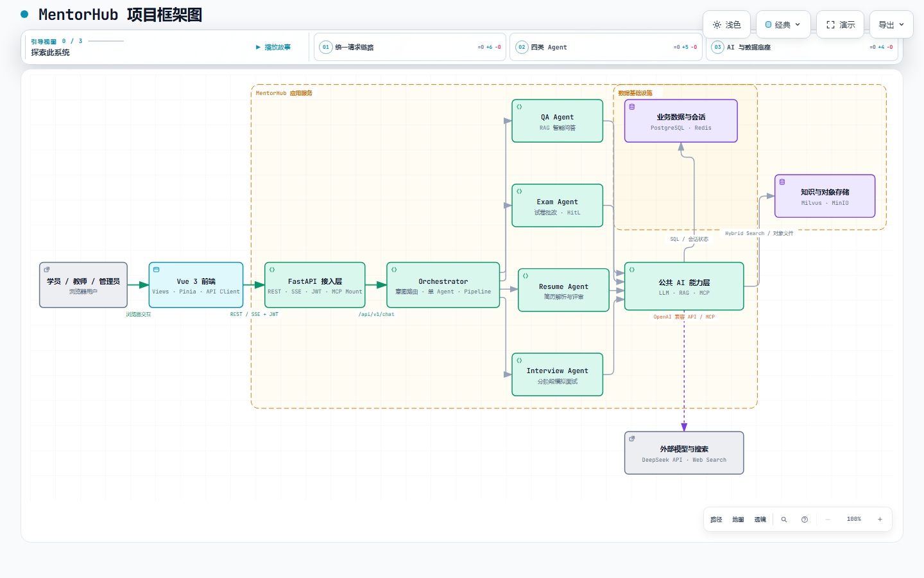Switch to 地图 map mode

pos(739,520)
